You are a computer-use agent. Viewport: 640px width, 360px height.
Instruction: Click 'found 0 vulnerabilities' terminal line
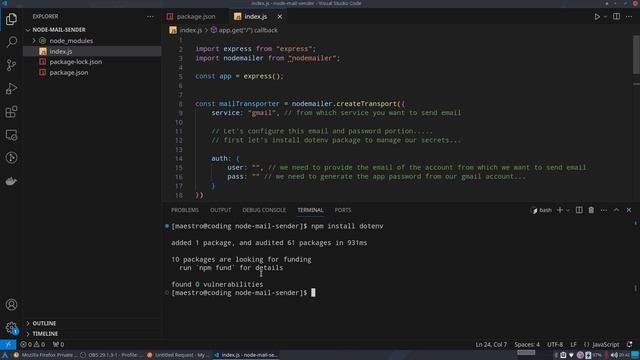click(217, 284)
